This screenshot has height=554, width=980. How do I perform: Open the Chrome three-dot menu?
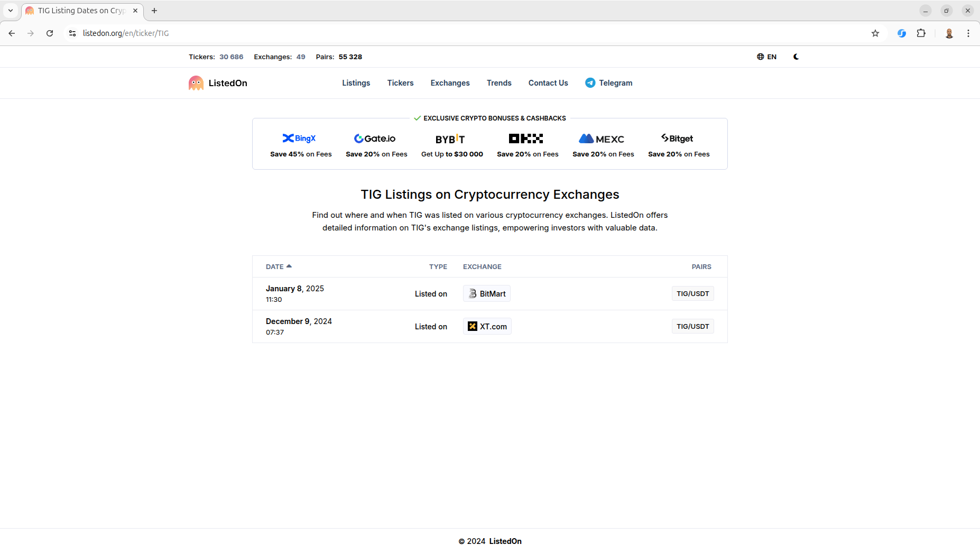[968, 33]
